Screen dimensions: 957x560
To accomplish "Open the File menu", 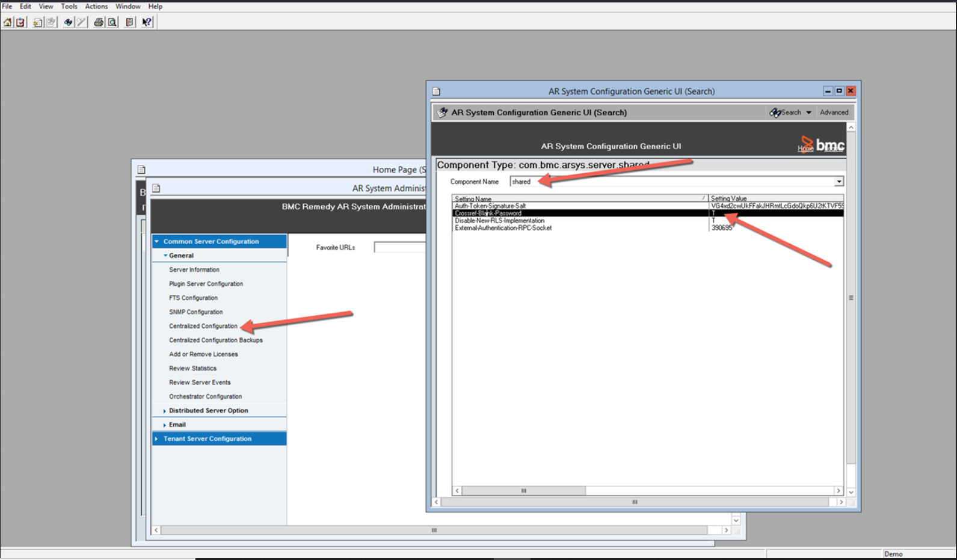I will click(x=7, y=6).
